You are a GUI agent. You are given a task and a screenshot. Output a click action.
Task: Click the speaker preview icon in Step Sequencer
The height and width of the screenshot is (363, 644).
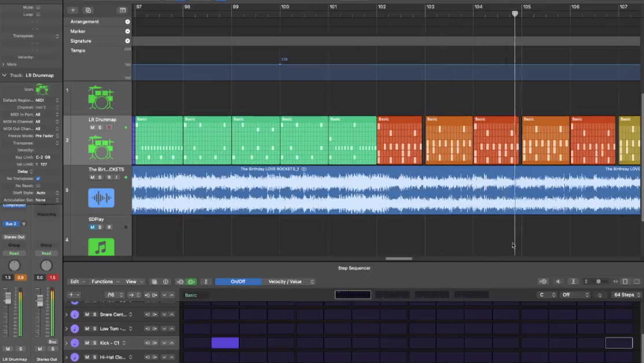point(558,281)
